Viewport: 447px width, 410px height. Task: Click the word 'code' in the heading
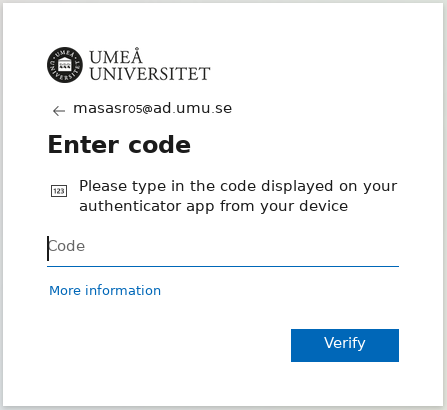pyautogui.click(x=159, y=145)
